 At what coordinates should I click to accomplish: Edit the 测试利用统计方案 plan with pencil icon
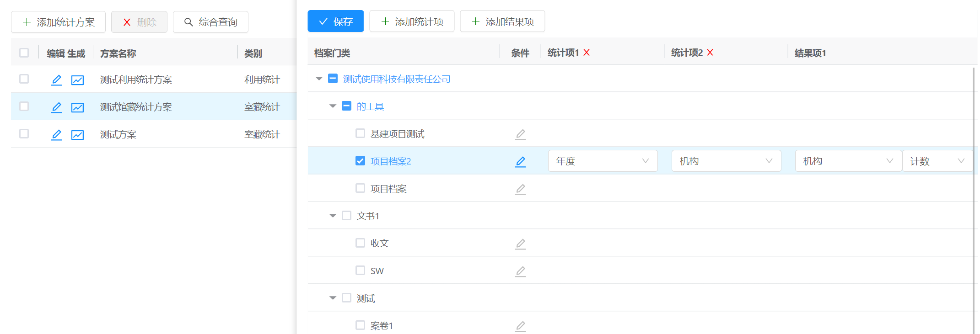pyautogui.click(x=56, y=80)
